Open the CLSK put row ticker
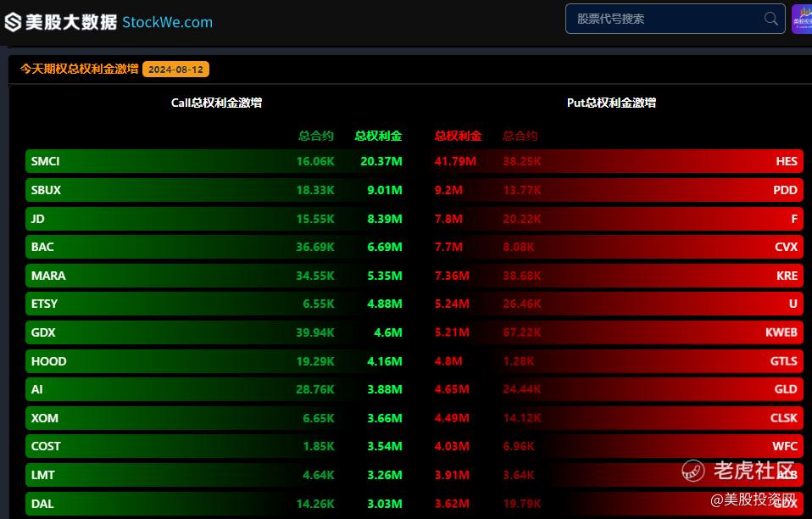Image resolution: width=812 pixels, height=519 pixels. tap(783, 418)
